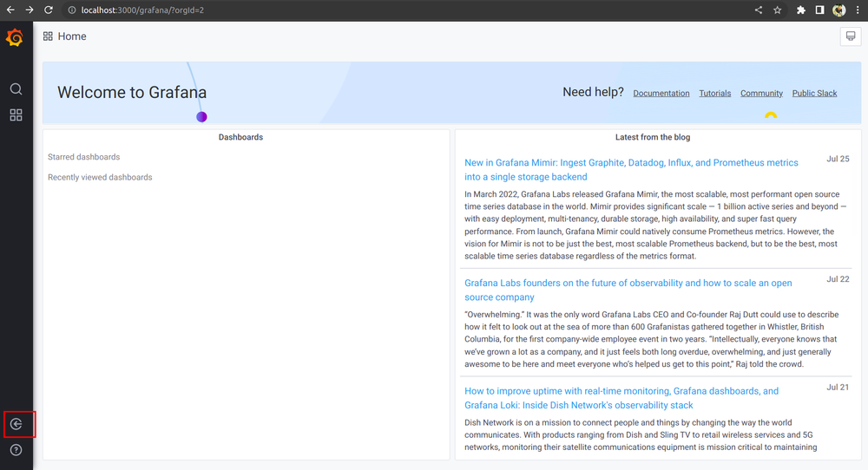Click the Home dashboard grid icon

48,36
